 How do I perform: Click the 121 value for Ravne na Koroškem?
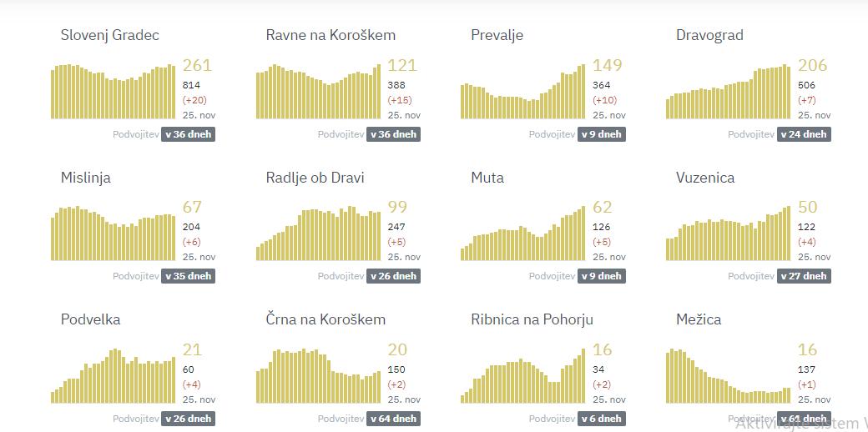401,65
